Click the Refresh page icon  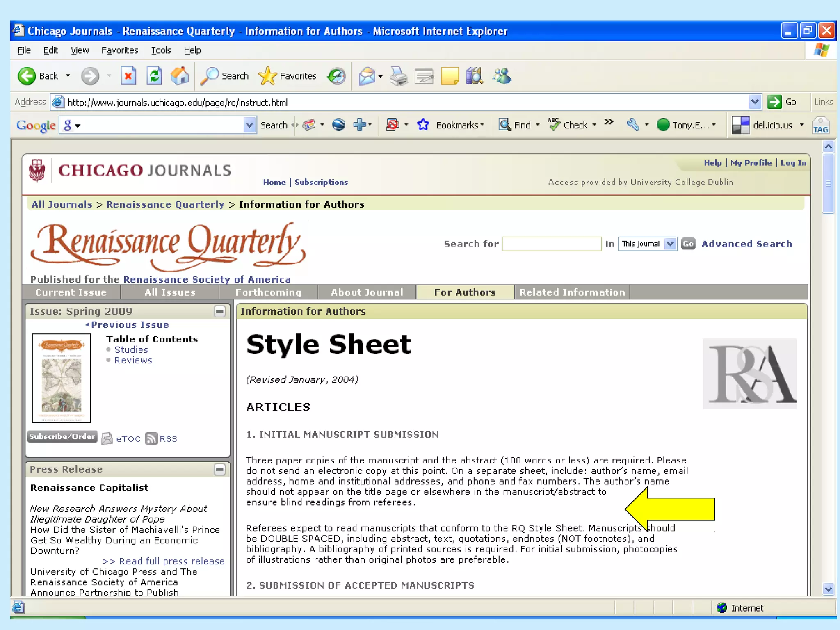pyautogui.click(x=154, y=76)
